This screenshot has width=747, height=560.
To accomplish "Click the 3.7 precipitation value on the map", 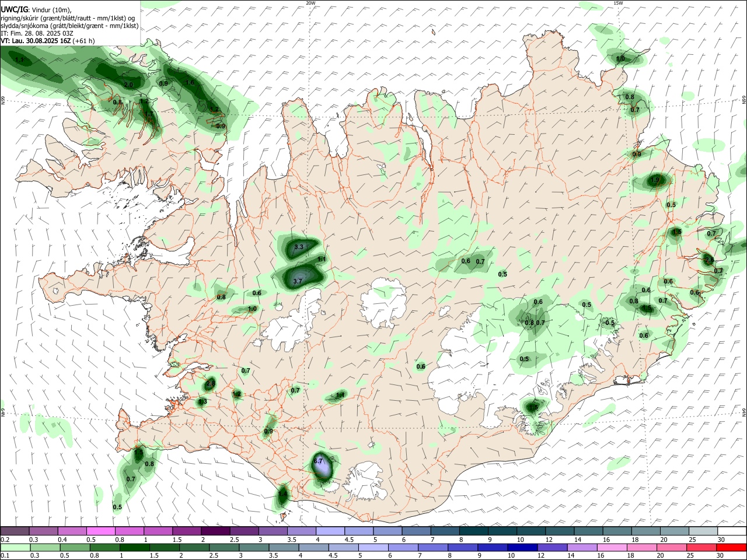I will tap(298, 281).
